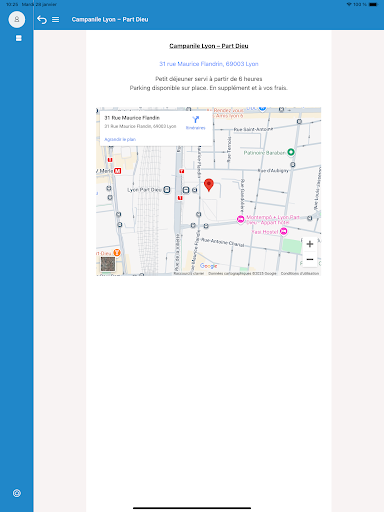Tap the user profile avatar icon
384x512 pixels.
17,19
